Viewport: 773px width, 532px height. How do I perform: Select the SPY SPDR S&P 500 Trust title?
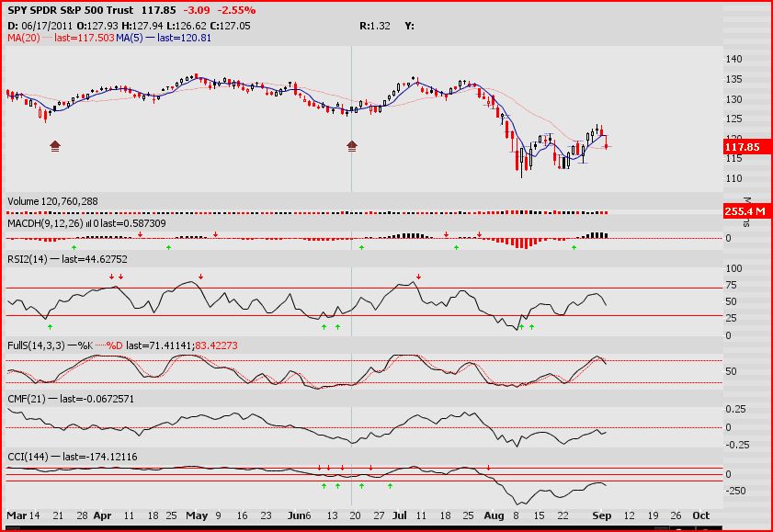tap(71, 10)
